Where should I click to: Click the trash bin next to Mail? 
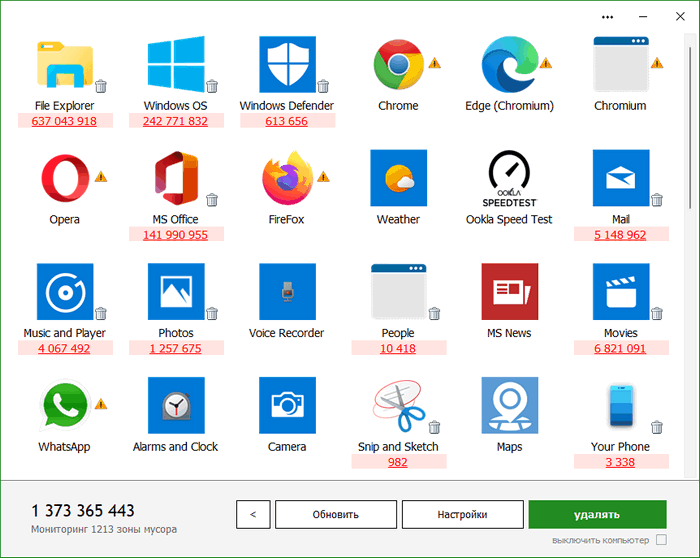(657, 200)
